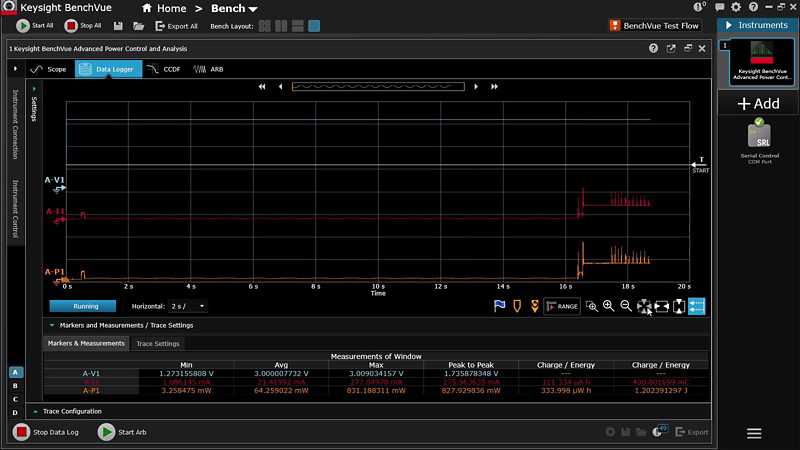800x450 pixels.
Task: Click the waveform overview navigation bar
Action: point(378,87)
